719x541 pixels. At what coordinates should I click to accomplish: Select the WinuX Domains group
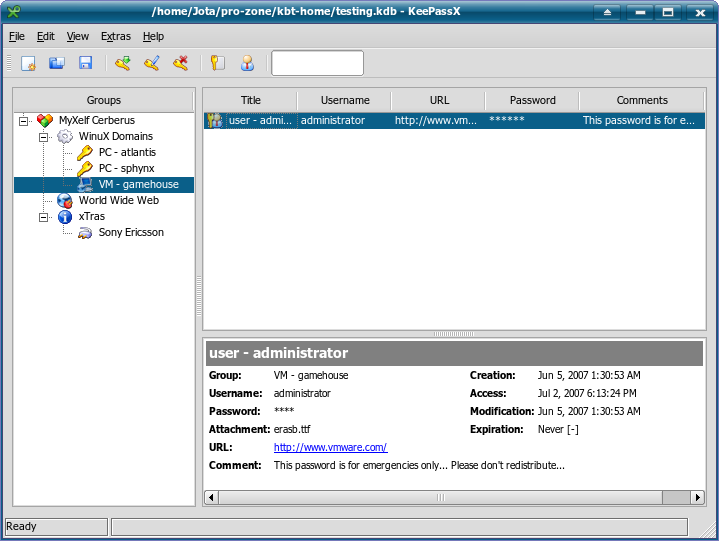[116, 137]
